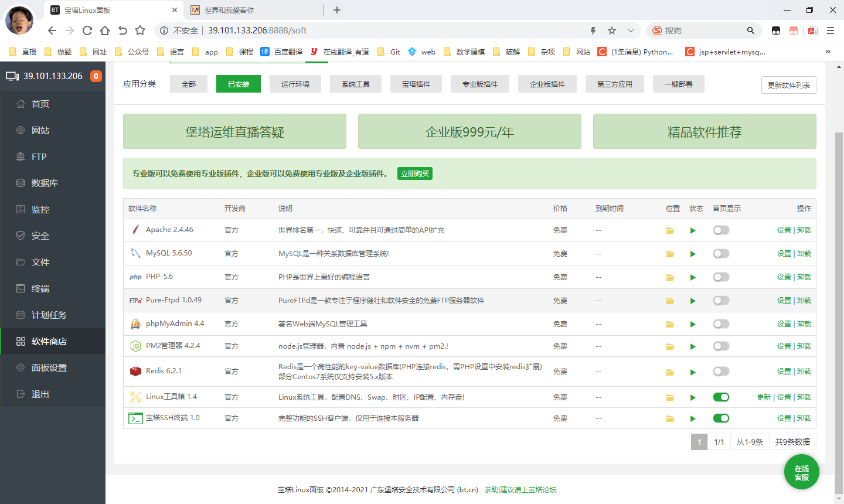Click the 立即购买 button
The image size is (844, 504).
(x=414, y=173)
